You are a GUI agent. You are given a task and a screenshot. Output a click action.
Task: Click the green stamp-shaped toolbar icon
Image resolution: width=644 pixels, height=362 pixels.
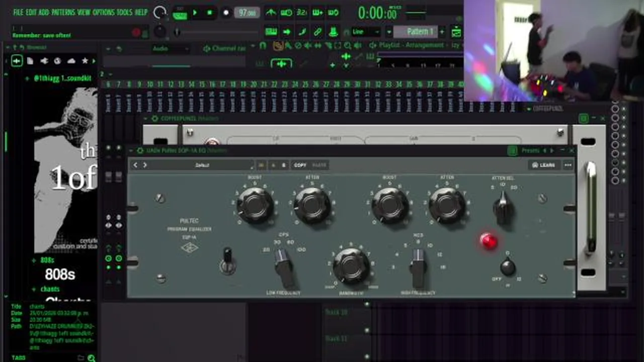point(333,32)
